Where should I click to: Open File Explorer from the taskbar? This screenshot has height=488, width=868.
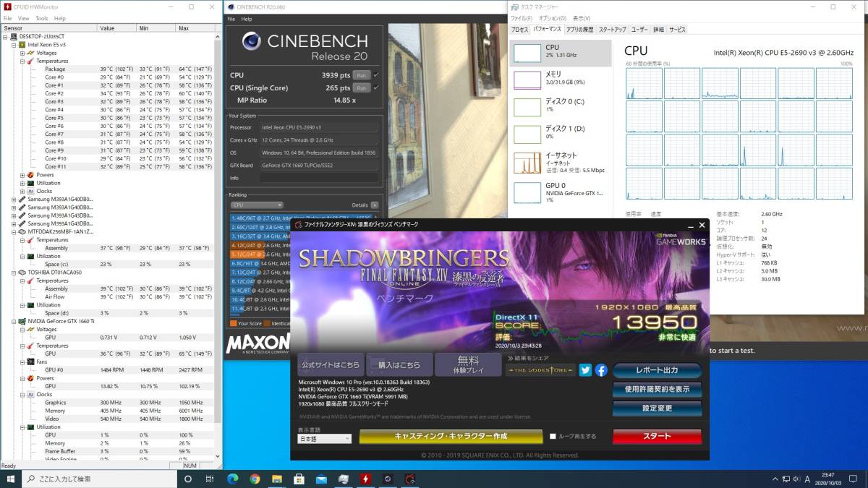277,479
